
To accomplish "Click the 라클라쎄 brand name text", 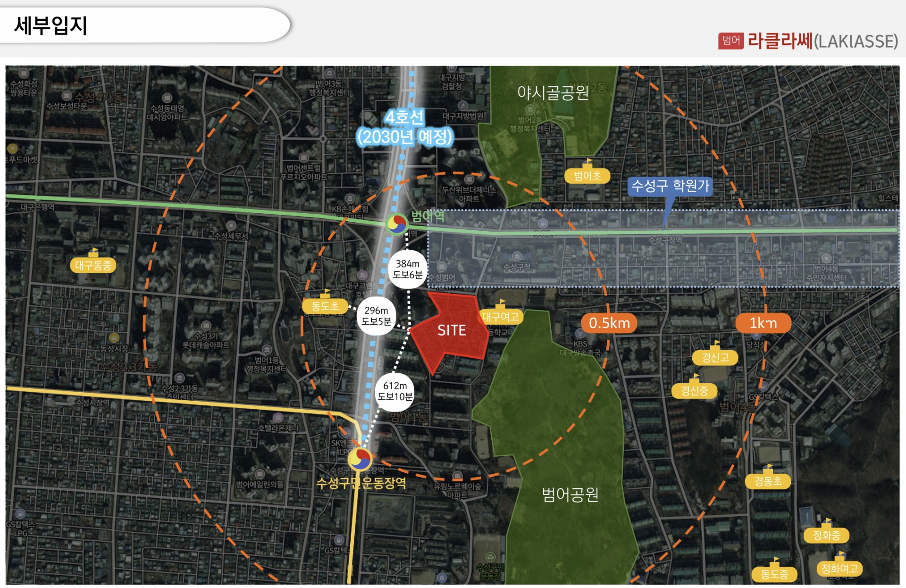I will pyautogui.click(x=780, y=41).
